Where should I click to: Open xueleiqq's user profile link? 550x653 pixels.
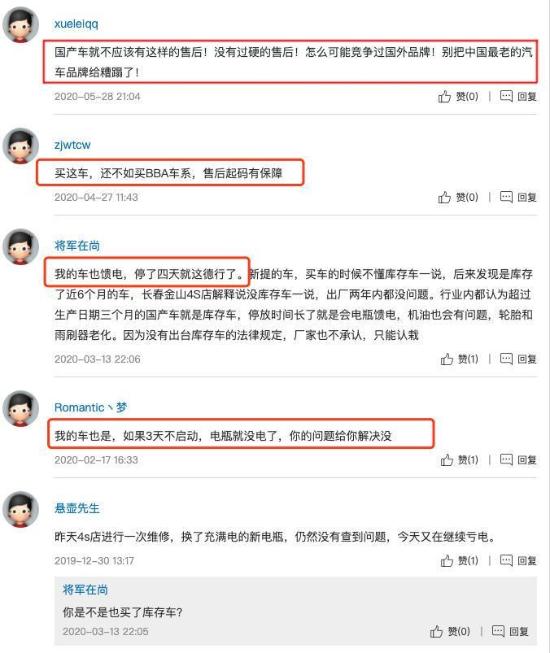(76, 24)
